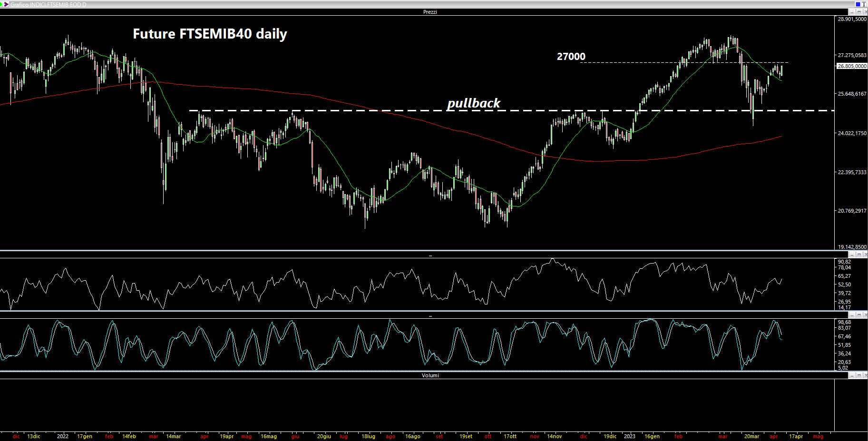
Task: Maximize the Prezzi price panel
Action: (x=859, y=12)
